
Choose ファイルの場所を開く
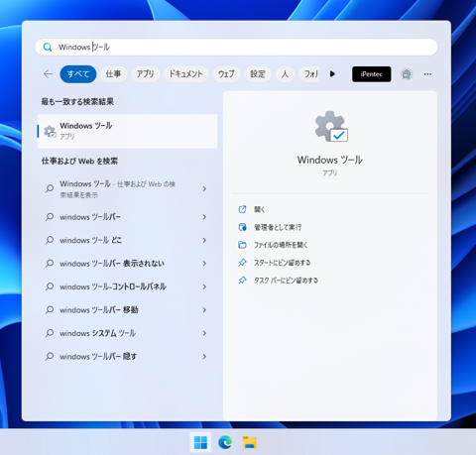(281, 245)
